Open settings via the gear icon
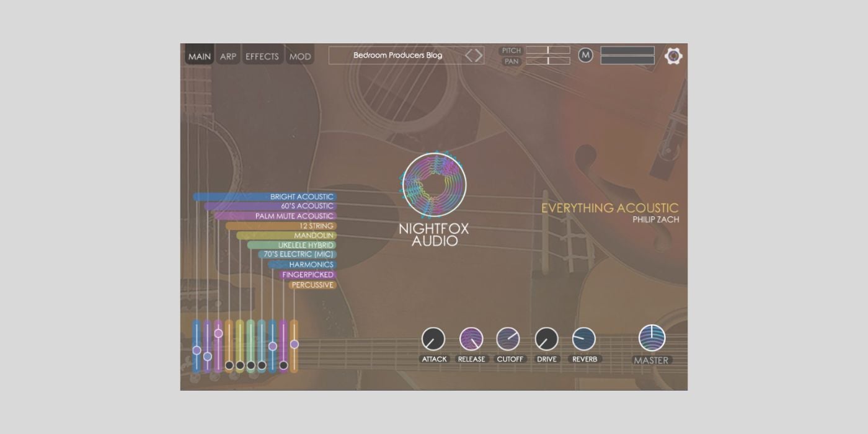Viewport: 868px width, 434px height. point(673,56)
